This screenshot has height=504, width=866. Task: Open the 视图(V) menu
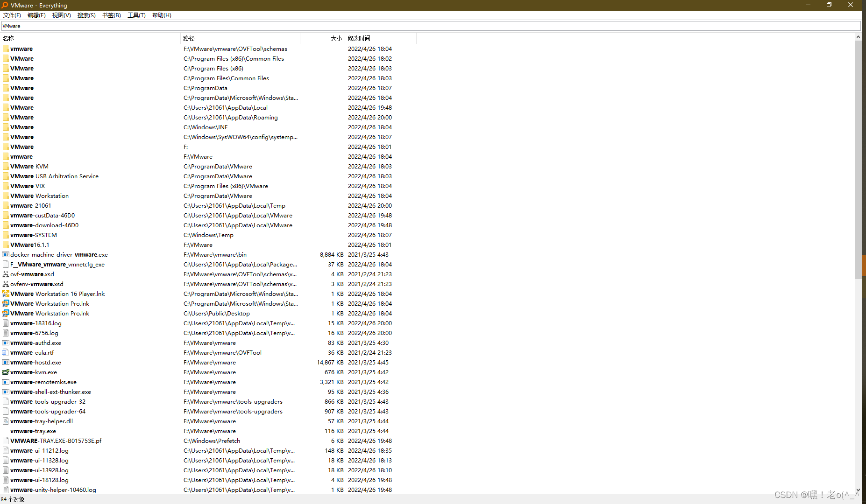point(61,15)
